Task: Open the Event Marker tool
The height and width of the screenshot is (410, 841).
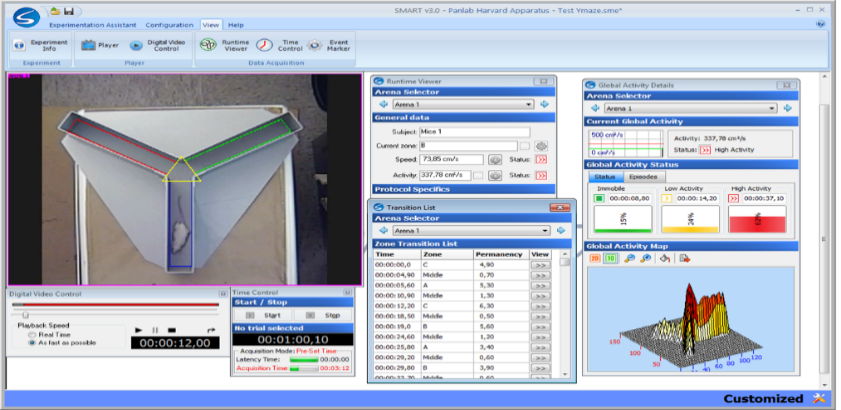Action: (x=316, y=45)
